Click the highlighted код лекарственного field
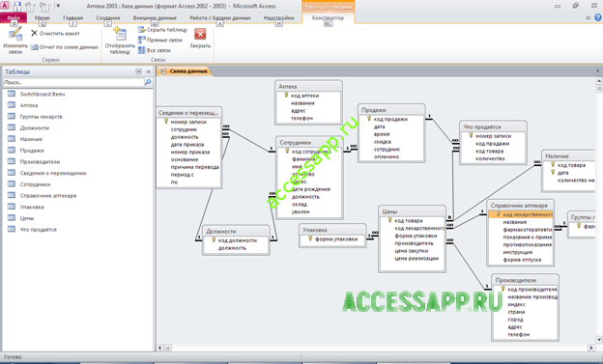 [521, 214]
